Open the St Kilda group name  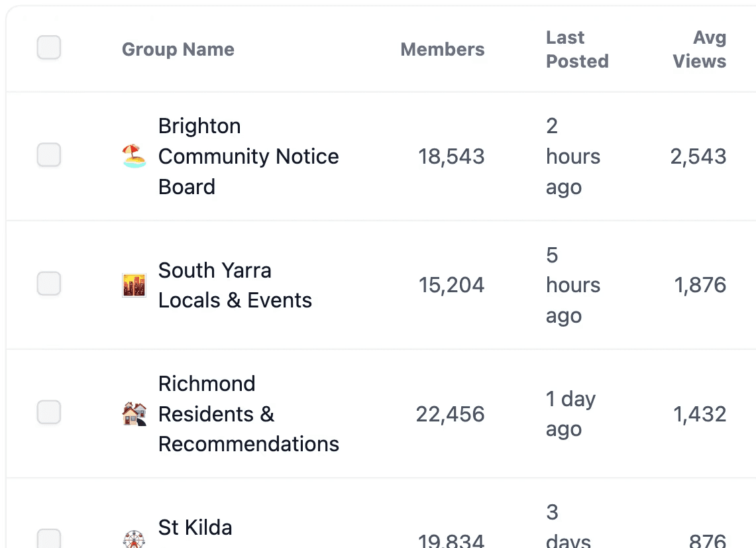(195, 528)
